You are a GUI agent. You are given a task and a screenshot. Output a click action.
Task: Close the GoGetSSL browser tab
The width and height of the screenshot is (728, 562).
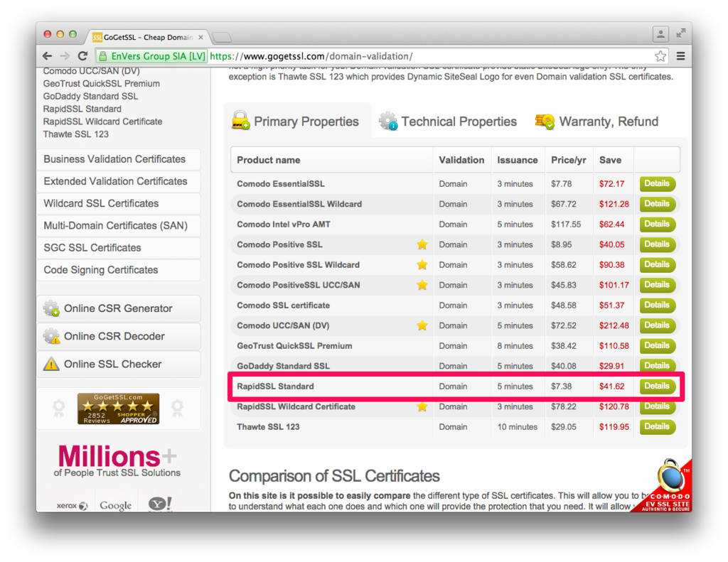click(200, 37)
